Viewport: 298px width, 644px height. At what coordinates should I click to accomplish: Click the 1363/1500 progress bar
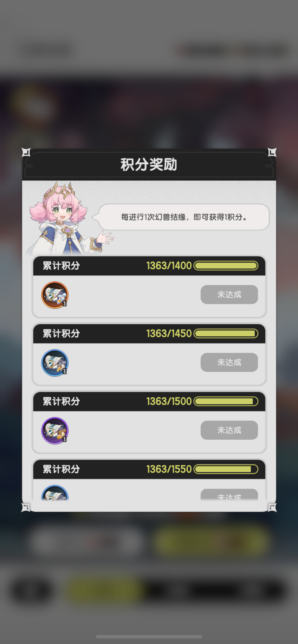click(226, 401)
